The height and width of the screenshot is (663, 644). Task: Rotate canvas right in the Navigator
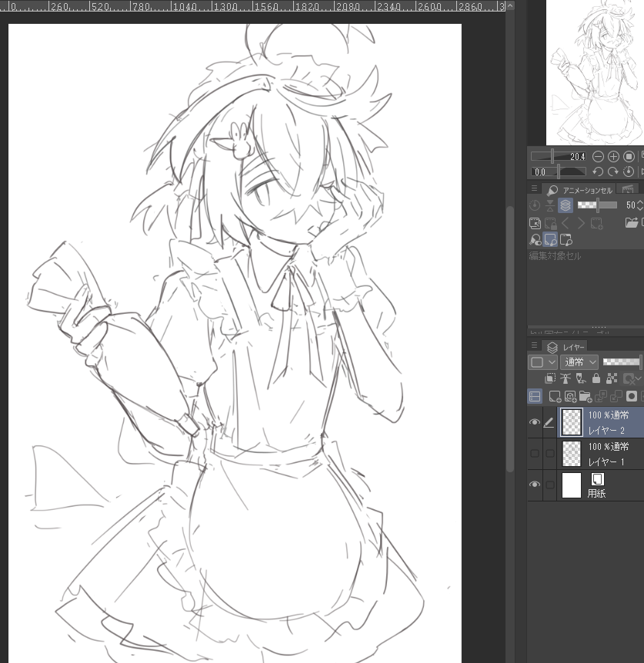point(613,172)
